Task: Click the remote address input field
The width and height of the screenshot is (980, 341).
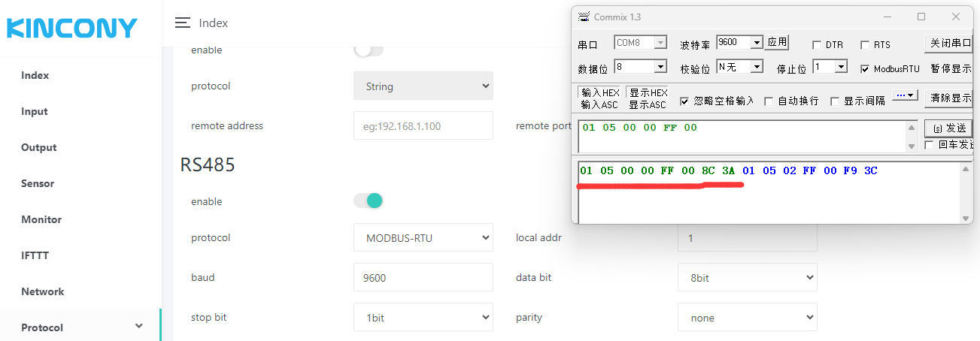Action: [x=423, y=126]
